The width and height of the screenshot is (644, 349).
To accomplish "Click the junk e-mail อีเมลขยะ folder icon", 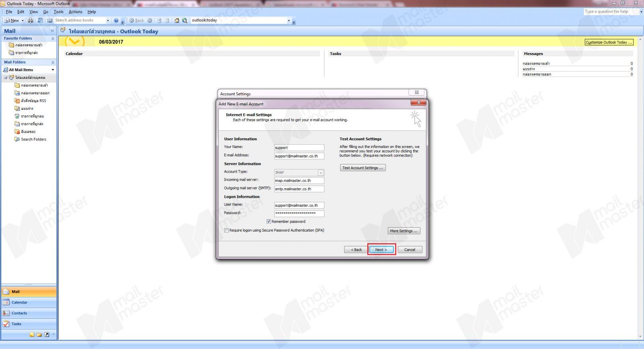I will [x=17, y=131].
